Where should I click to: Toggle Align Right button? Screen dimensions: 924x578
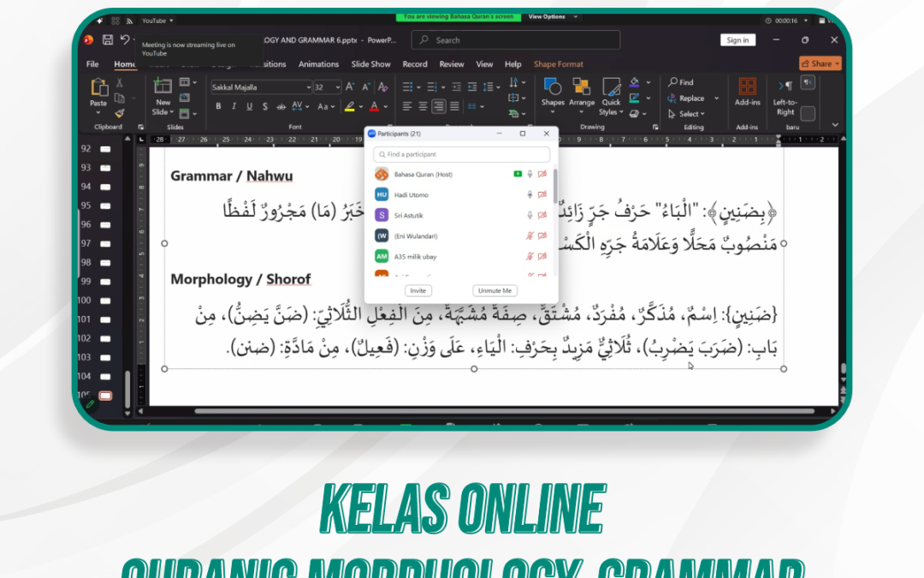click(x=438, y=106)
